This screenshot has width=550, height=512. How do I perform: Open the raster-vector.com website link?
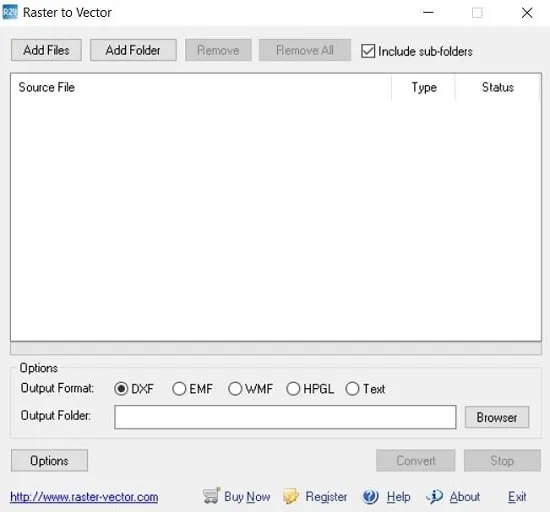pyautogui.click(x=84, y=497)
